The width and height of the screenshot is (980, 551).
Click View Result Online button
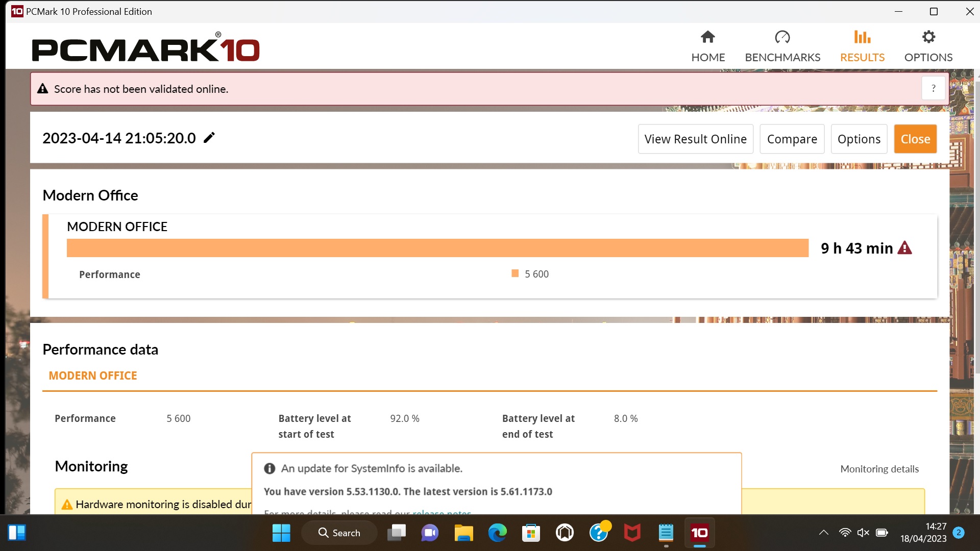click(x=695, y=139)
